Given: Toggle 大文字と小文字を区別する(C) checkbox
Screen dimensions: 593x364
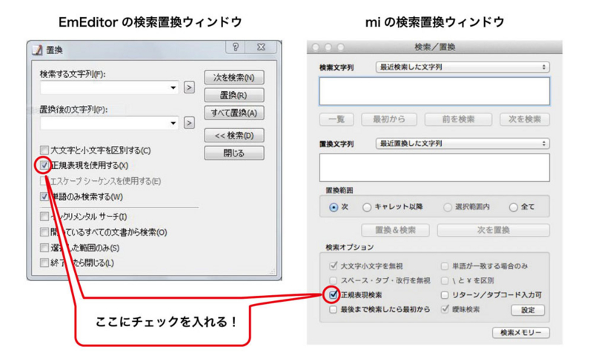Looking at the screenshot, I should (x=44, y=150).
